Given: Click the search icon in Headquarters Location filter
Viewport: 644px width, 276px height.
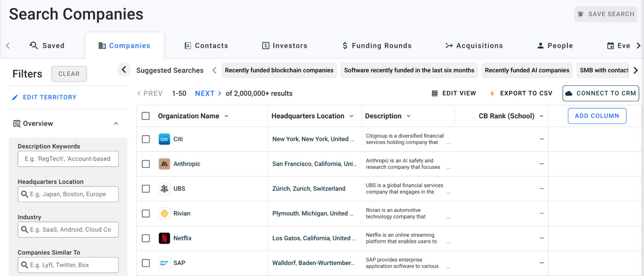Looking at the screenshot, I should pyautogui.click(x=24, y=194).
